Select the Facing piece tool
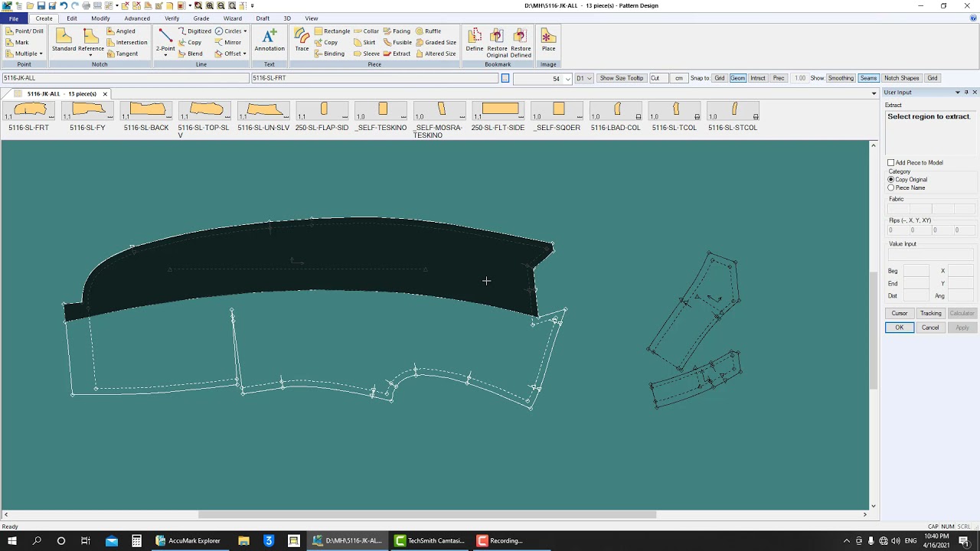Image resolution: width=980 pixels, height=551 pixels. (397, 31)
